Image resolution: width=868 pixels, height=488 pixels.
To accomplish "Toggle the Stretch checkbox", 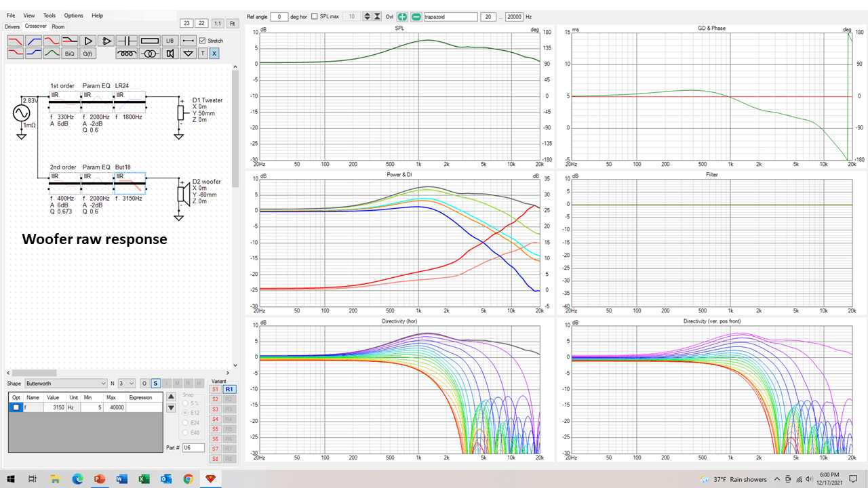I will 202,41.
